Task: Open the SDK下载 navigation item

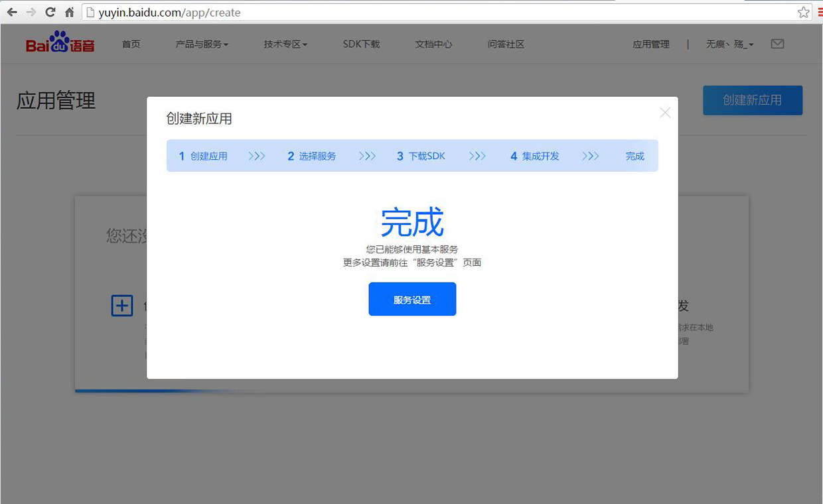Action: [361, 44]
